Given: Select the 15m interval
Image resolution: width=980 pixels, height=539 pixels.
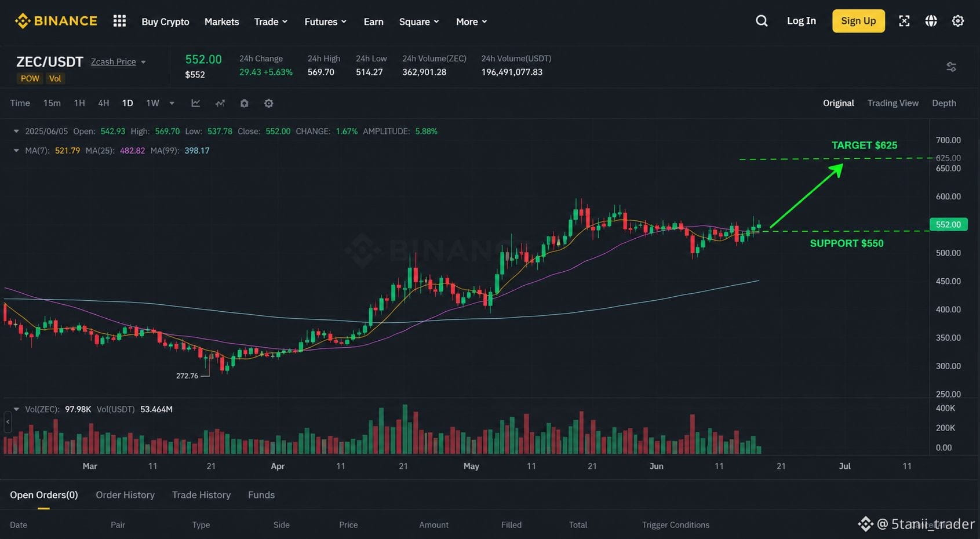Looking at the screenshot, I should tap(52, 103).
